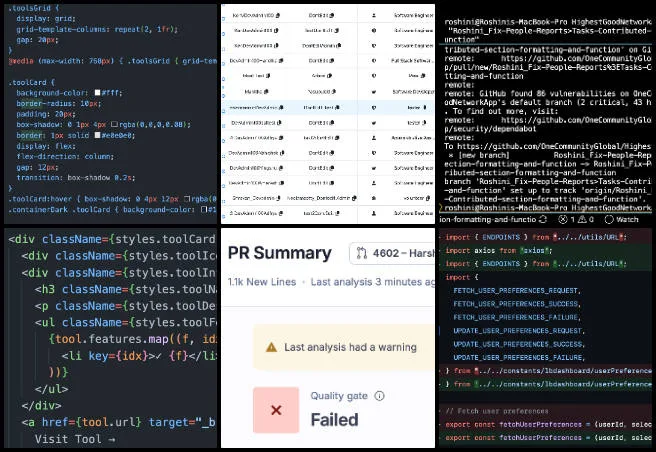
Task: Click the branch icon before 4602 in PR selector
Action: tap(361, 253)
